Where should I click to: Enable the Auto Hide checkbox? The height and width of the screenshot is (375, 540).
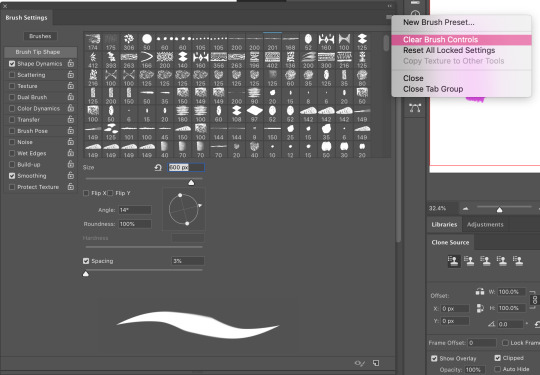coord(497,369)
